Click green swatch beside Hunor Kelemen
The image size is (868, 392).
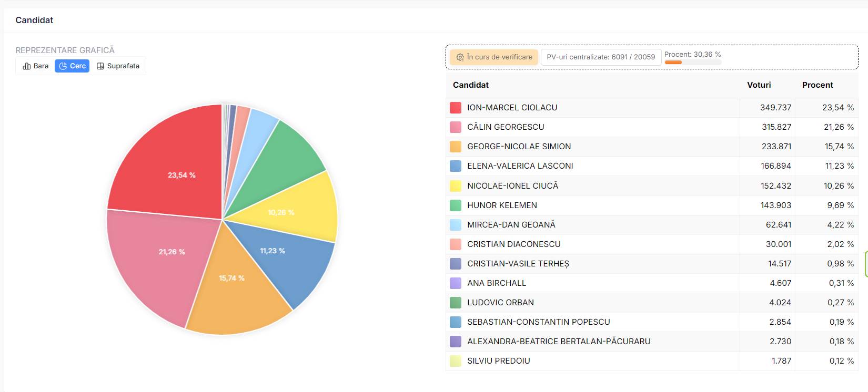pos(456,205)
